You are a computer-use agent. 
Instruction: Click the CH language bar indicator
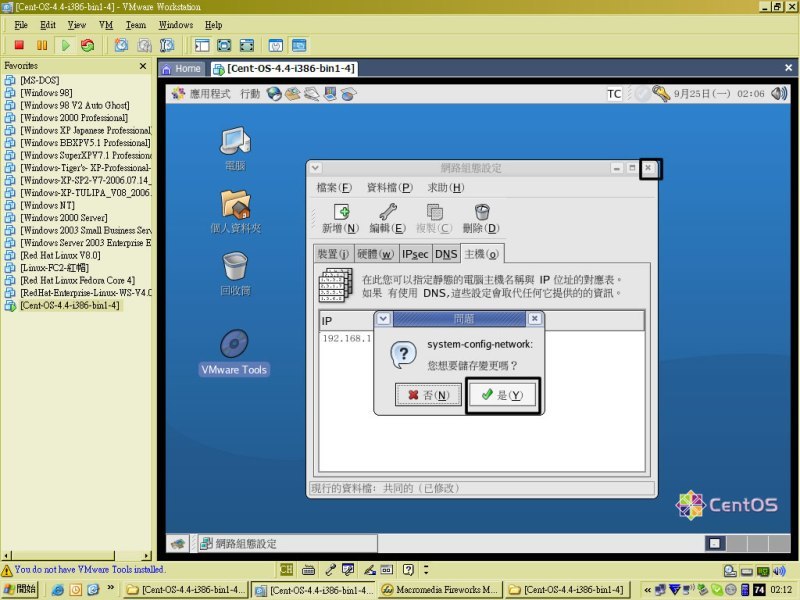point(286,569)
